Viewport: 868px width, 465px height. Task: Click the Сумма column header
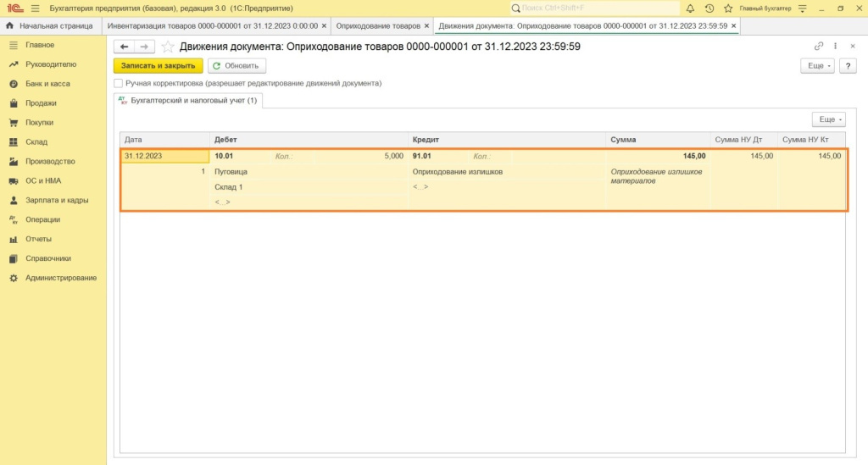click(x=658, y=140)
